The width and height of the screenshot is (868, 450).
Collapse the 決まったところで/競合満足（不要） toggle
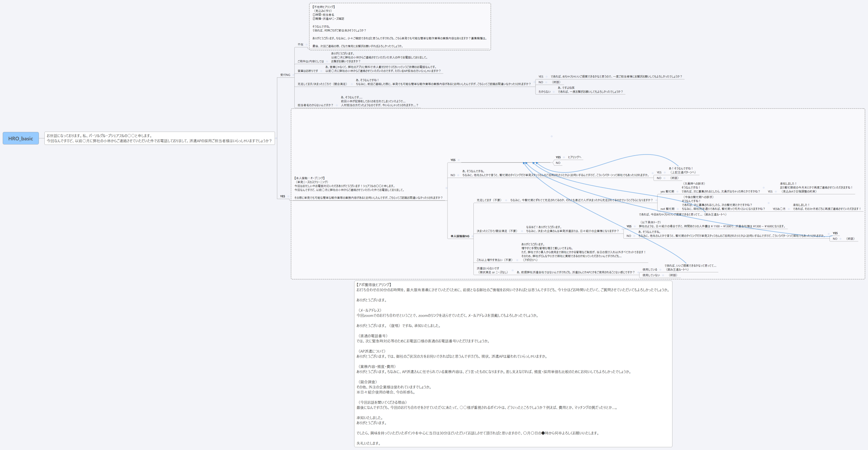click(x=522, y=231)
